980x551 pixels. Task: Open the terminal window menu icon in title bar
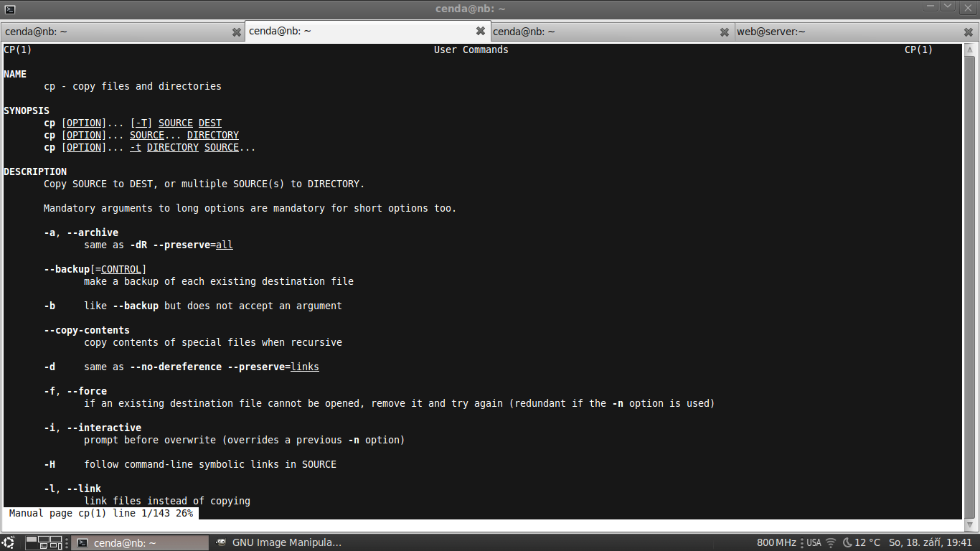click(9, 9)
